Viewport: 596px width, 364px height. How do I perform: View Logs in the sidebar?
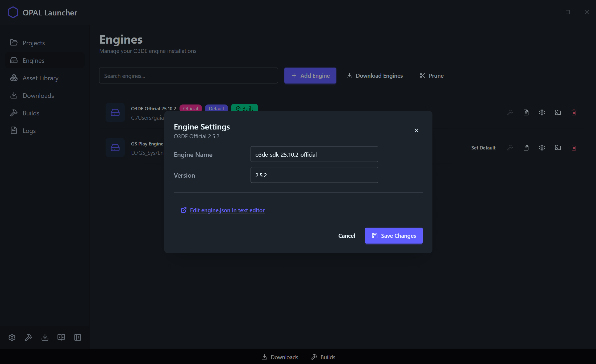click(x=45, y=131)
